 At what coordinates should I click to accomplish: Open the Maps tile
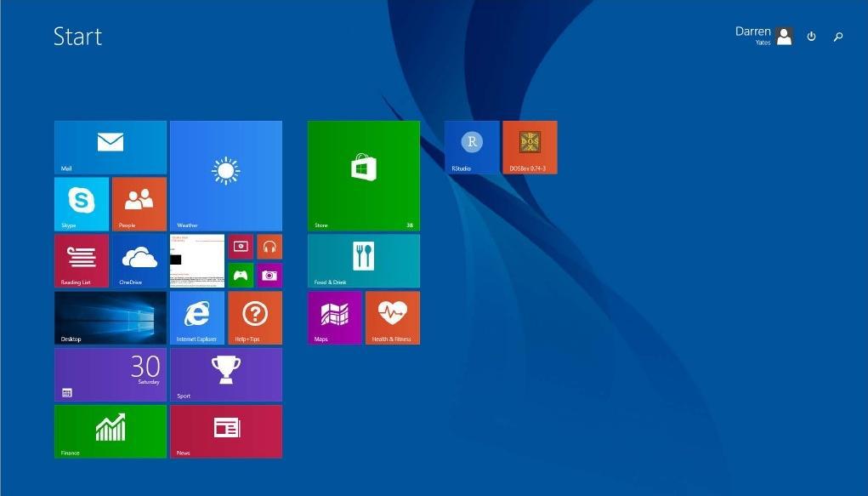click(x=335, y=318)
